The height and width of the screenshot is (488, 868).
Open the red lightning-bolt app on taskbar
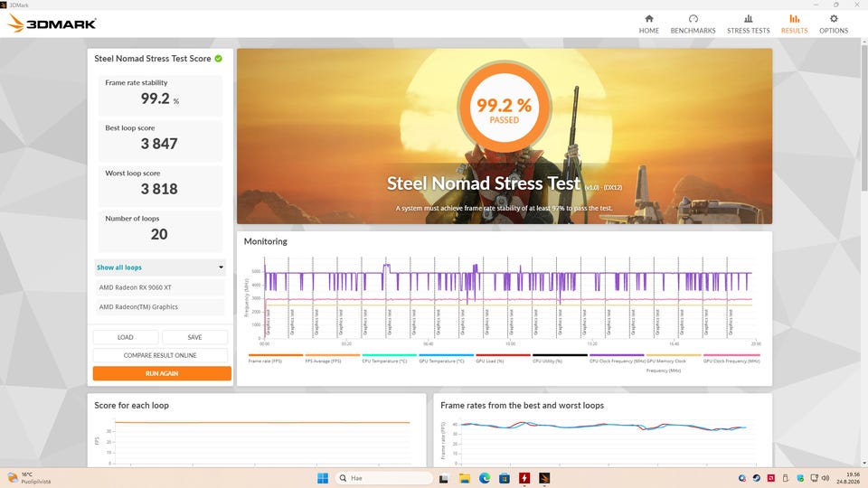tap(524, 478)
